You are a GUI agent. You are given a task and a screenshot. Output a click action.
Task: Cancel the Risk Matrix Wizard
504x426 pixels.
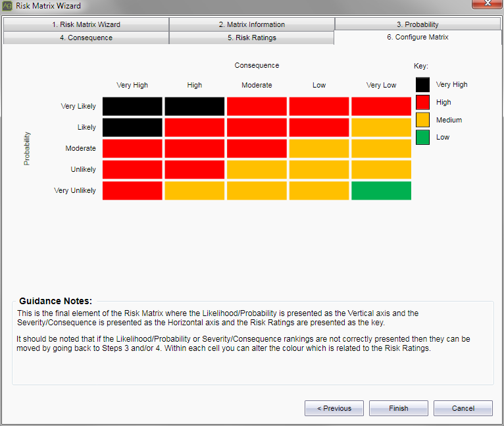coord(463,408)
